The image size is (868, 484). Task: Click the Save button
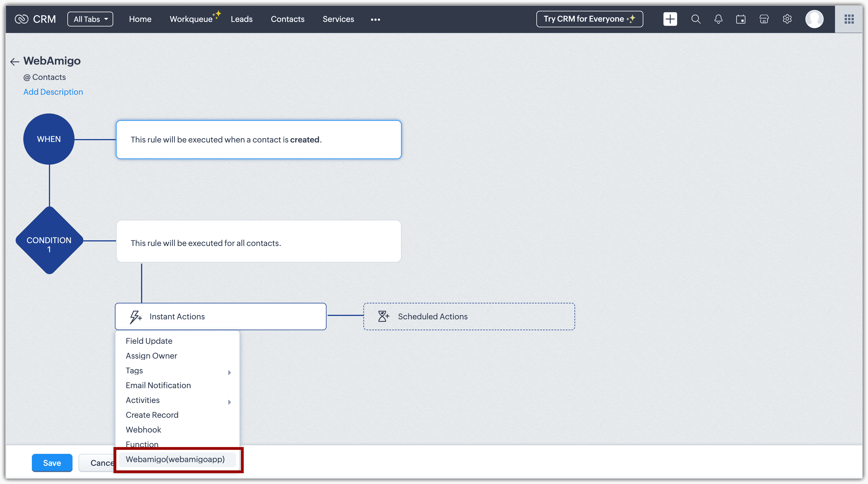[x=52, y=463]
